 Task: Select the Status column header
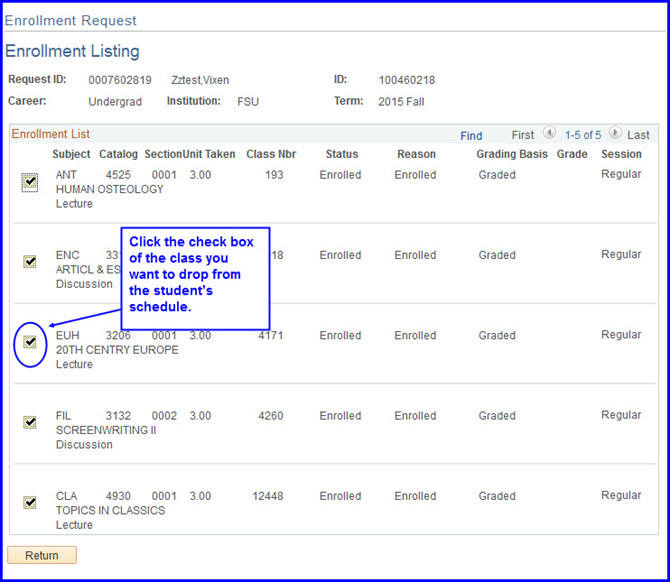(x=342, y=155)
